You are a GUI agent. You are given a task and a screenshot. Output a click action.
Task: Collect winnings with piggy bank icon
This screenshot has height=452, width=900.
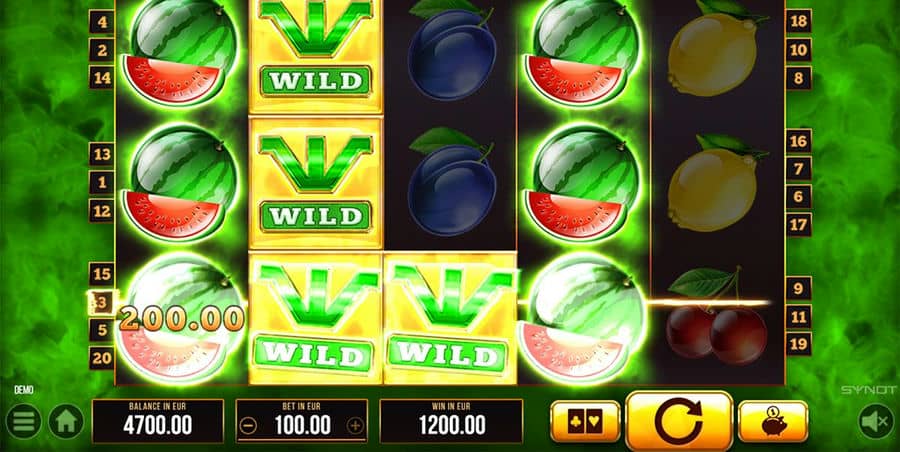(773, 422)
